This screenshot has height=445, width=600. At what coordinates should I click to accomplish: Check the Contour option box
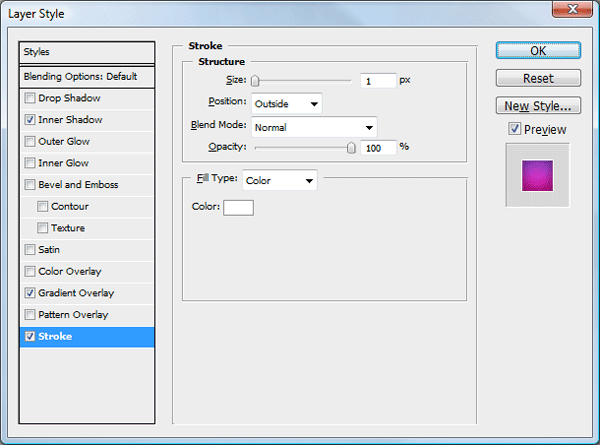(42, 207)
